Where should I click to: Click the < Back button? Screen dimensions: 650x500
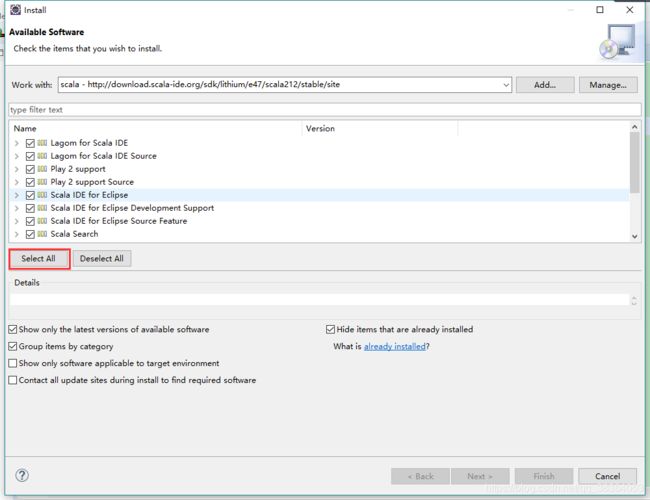tap(420, 476)
